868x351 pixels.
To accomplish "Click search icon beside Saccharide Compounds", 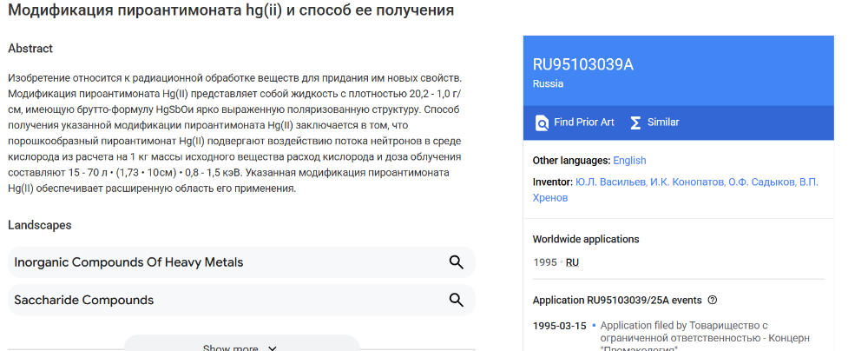I will 457,301.
